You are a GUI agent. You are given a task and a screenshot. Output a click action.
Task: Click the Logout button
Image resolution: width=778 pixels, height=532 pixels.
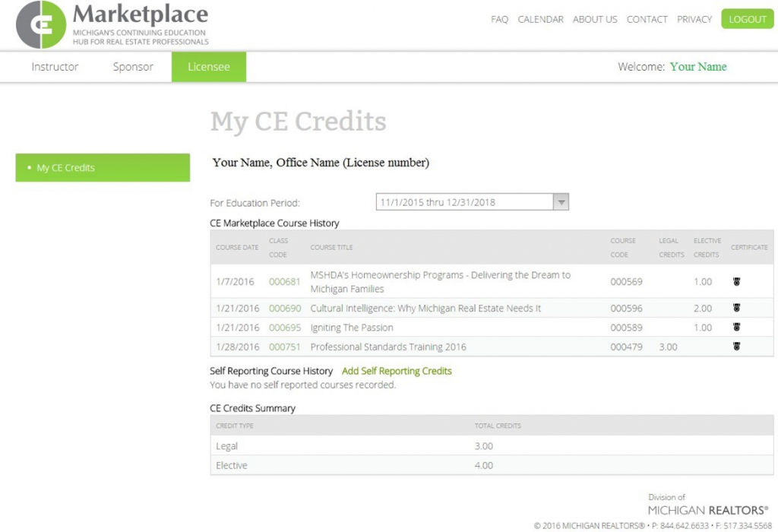748,19
